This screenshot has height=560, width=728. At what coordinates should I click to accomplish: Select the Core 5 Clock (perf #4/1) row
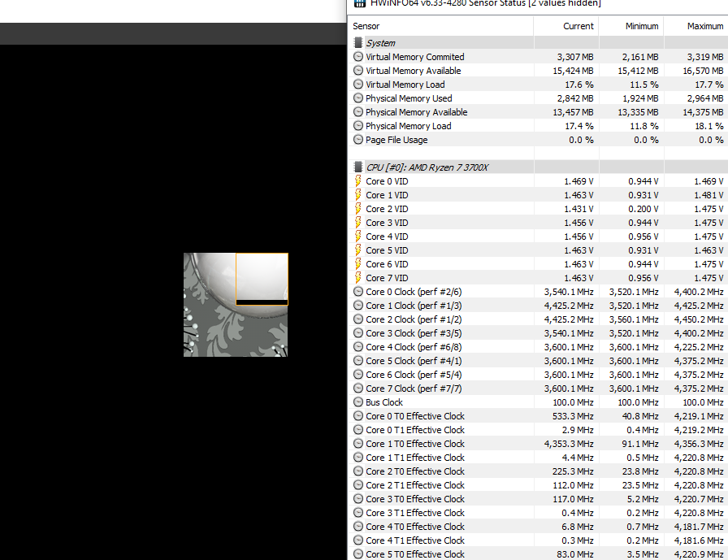coord(537,361)
